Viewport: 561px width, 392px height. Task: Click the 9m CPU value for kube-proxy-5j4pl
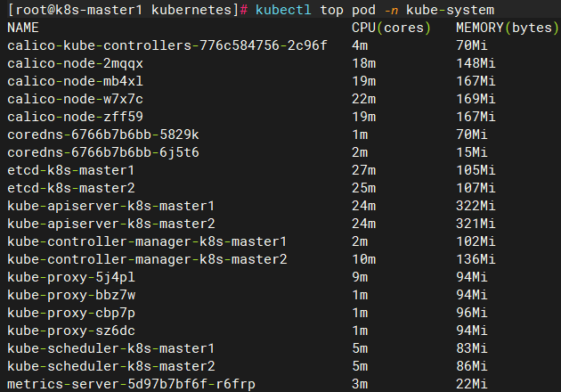click(360, 277)
